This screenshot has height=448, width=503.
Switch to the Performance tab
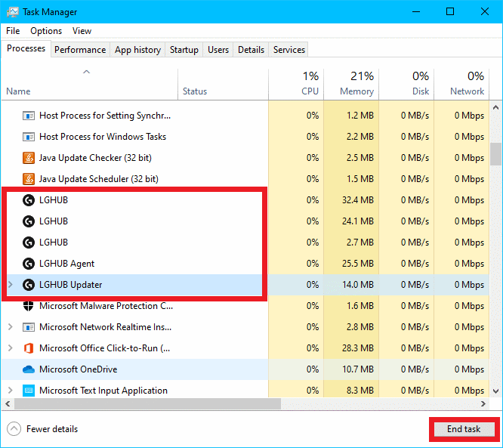[80, 50]
